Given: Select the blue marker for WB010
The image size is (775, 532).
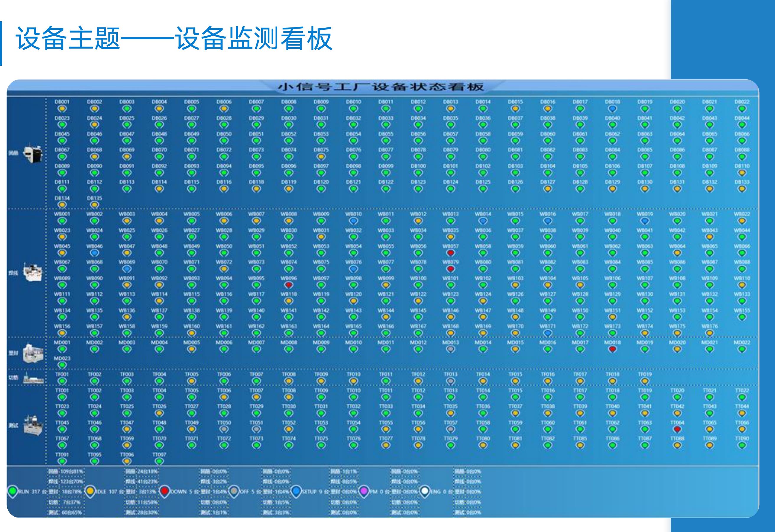Looking at the screenshot, I should tap(353, 221).
